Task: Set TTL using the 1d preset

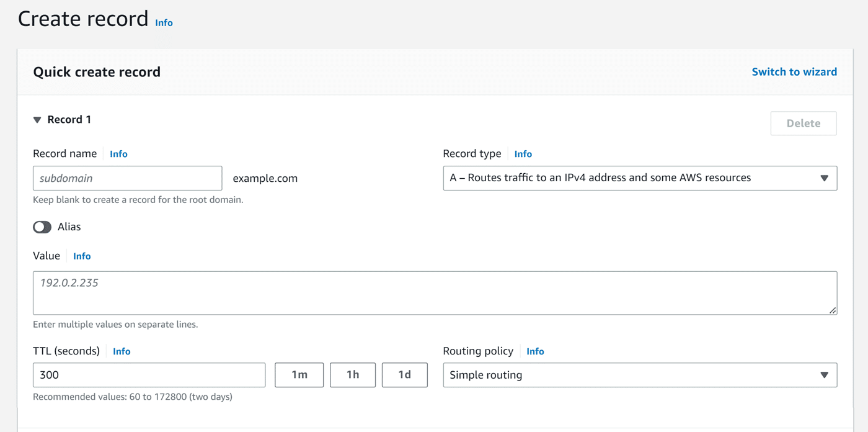Action: pyautogui.click(x=404, y=375)
